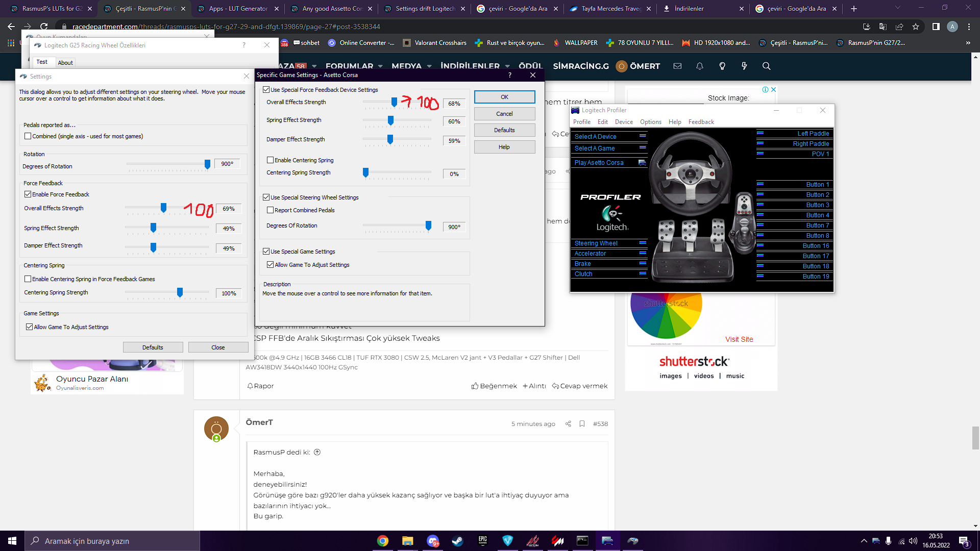This screenshot has height=551, width=980.
Task: Click the browser back arrow
Action: click(x=11, y=27)
